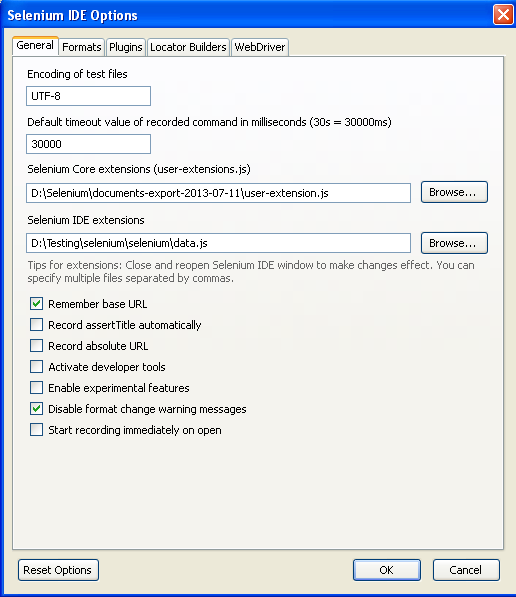Check Activate developer tools

(x=37, y=367)
